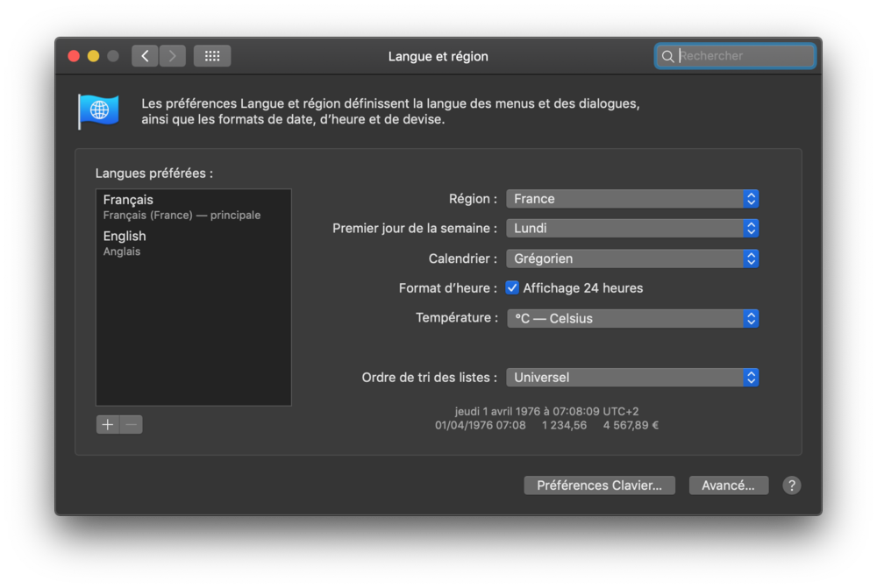Open help with the question mark icon
Viewport: 877px width, 588px height.
tap(791, 485)
